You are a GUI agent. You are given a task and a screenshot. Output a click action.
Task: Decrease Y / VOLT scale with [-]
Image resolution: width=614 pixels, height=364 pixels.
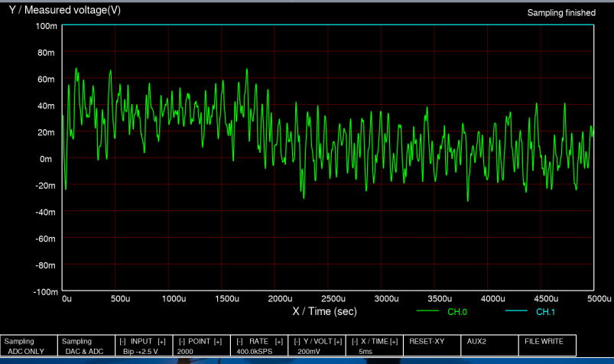click(297, 342)
